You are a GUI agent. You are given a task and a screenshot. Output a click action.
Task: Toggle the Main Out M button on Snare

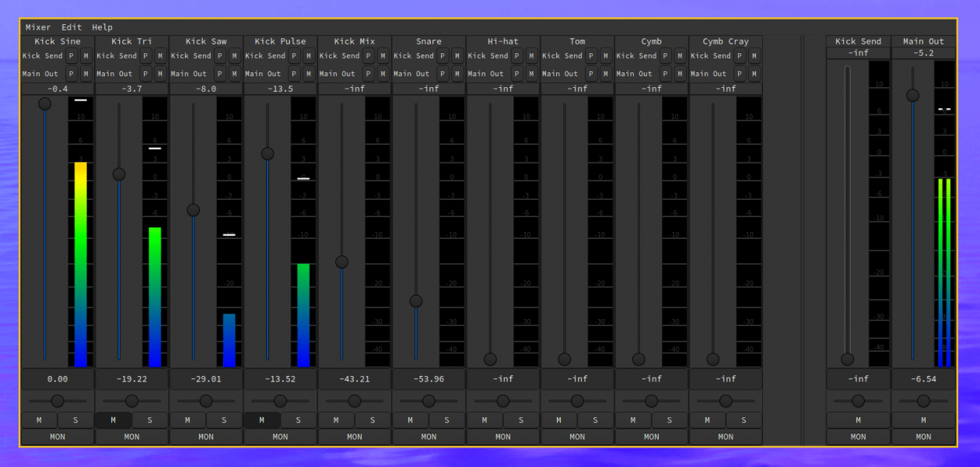pos(457,74)
